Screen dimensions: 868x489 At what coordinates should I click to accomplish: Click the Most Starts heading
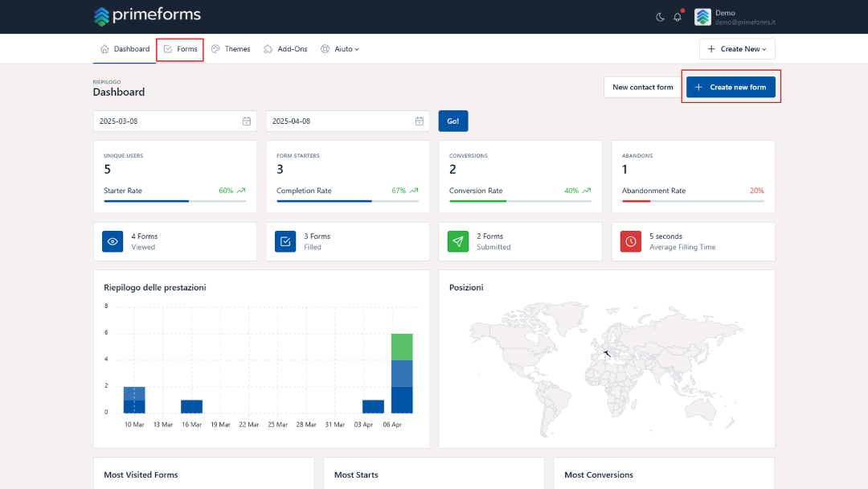pos(357,475)
